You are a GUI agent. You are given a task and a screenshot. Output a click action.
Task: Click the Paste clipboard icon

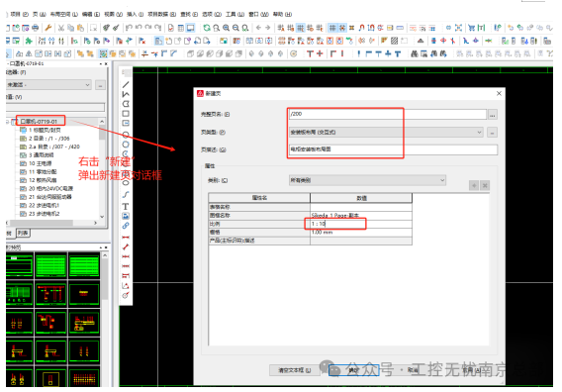click(x=81, y=28)
